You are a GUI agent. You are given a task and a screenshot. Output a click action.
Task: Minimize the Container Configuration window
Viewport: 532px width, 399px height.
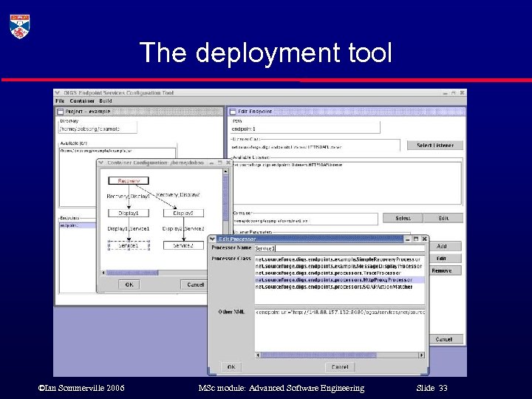212,163
